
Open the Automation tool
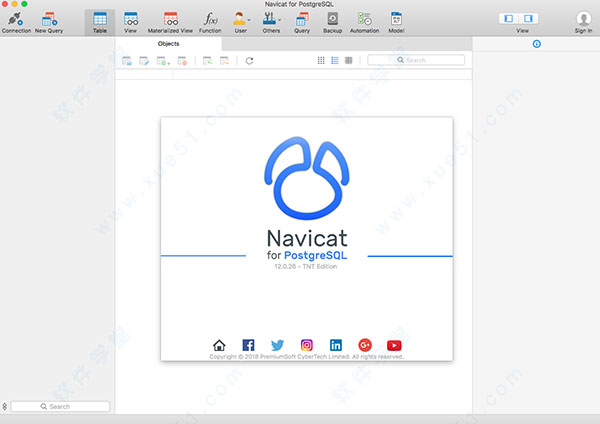coord(364,23)
